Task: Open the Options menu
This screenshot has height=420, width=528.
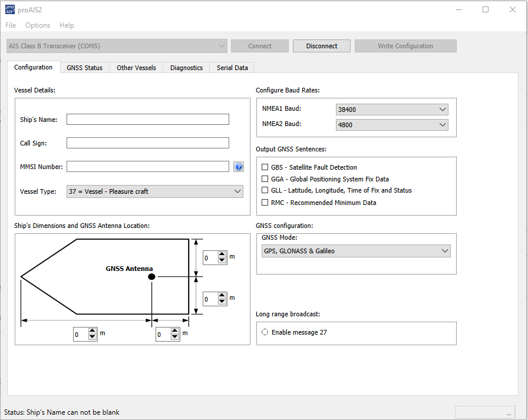Action: [x=38, y=25]
